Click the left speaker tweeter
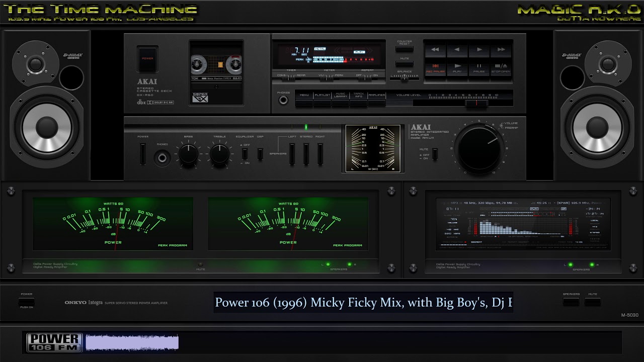Image resolution: width=644 pixels, height=362 pixels. pos(36,64)
